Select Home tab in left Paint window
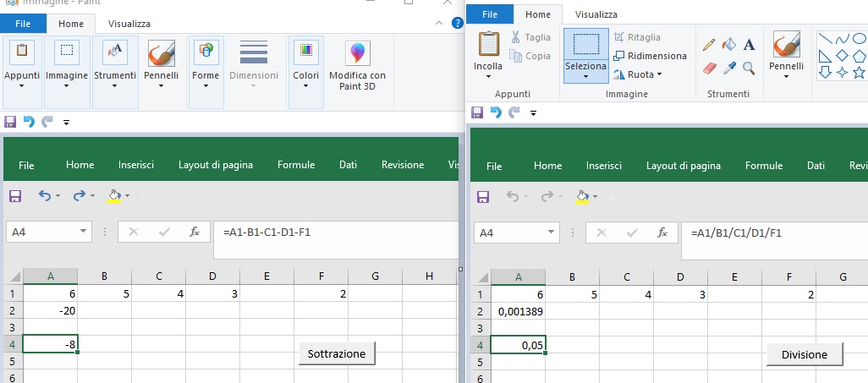This screenshot has width=868, height=383. tap(71, 24)
